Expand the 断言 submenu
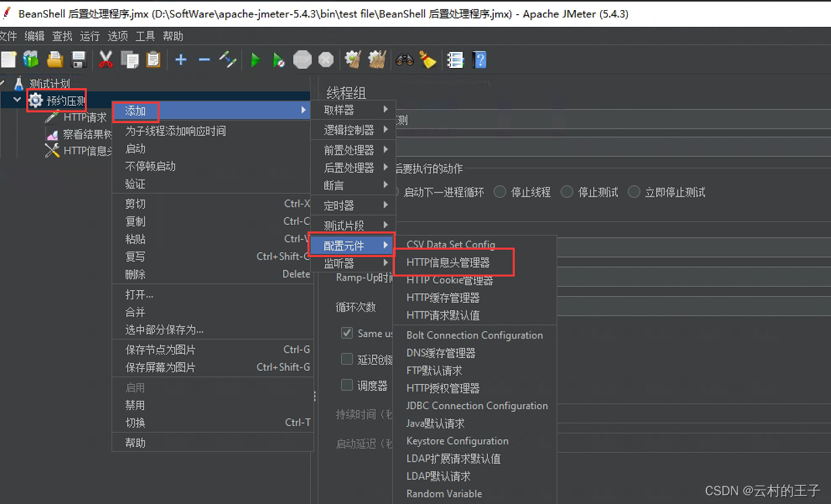 [353, 185]
